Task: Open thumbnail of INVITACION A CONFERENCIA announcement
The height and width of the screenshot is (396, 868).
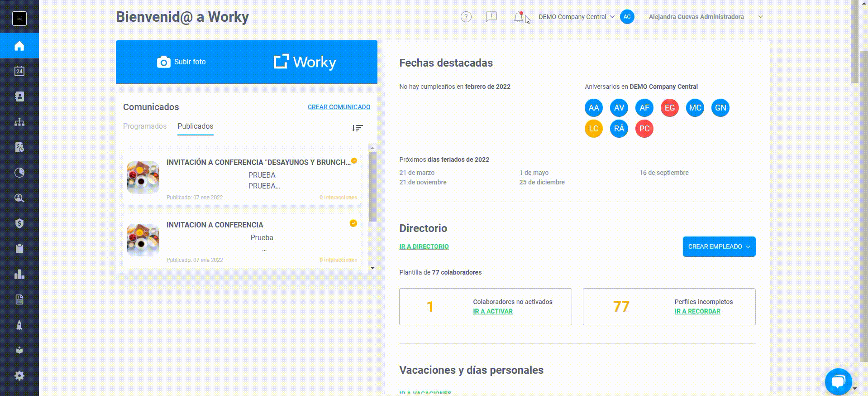Action: 143,240
